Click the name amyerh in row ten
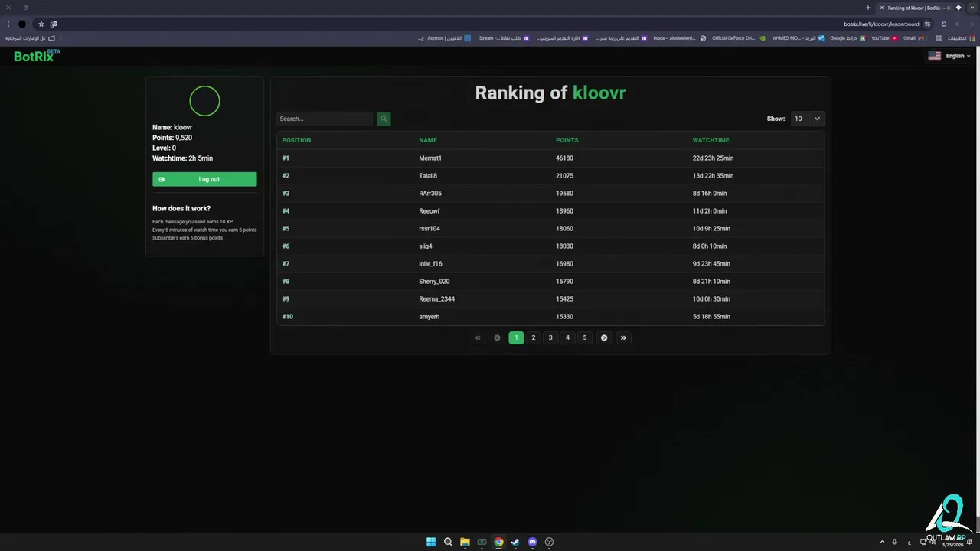The width and height of the screenshot is (980, 551). [x=429, y=317]
